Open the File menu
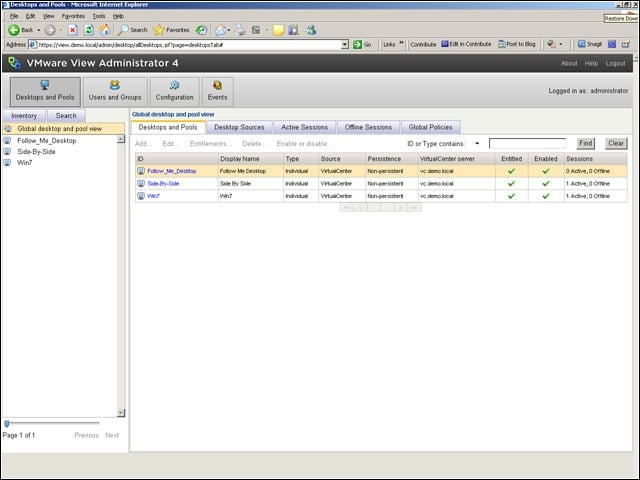The width and height of the screenshot is (640, 480). click(x=14, y=16)
